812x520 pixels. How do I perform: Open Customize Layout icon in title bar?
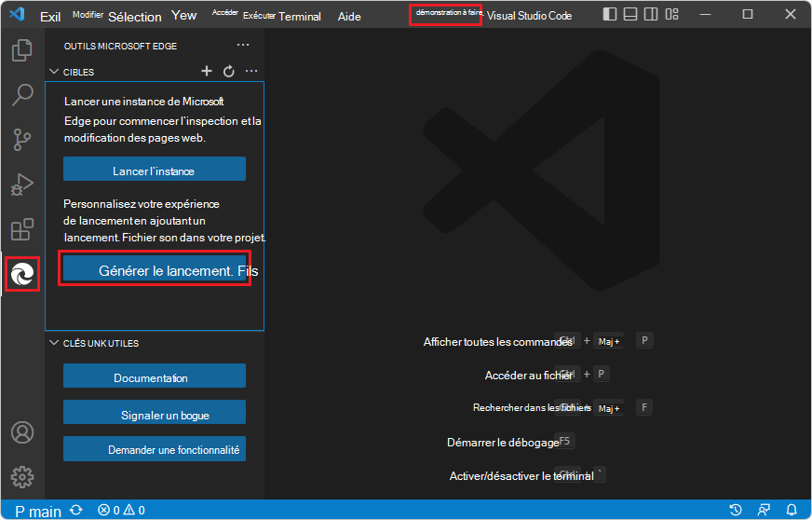pos(671,14)
